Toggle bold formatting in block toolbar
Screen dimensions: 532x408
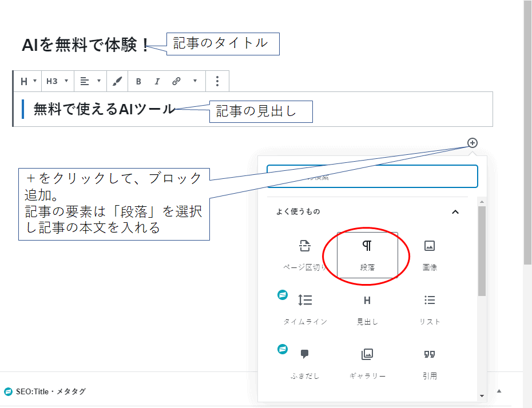(x=138, y=82)
